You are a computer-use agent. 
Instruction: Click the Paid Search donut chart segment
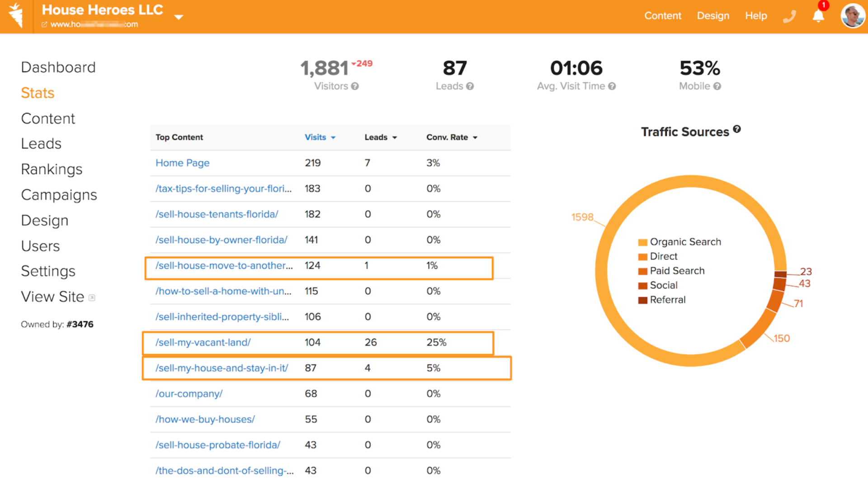coord(775,302)
